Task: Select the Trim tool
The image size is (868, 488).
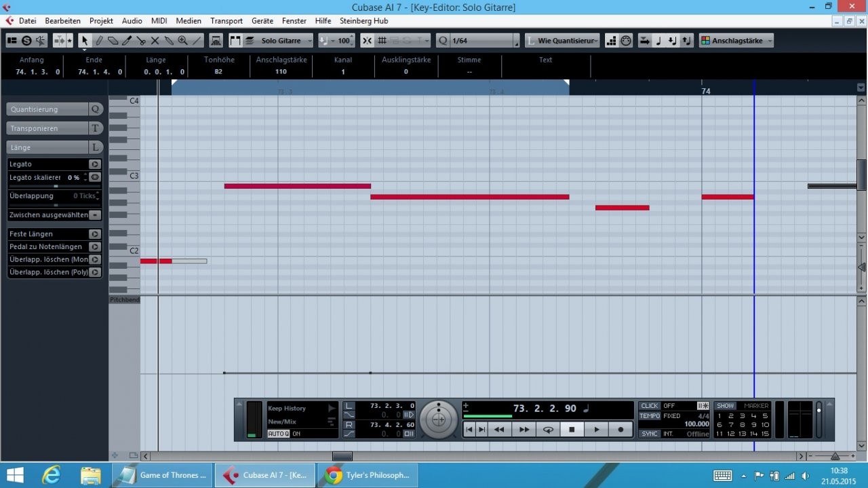Action: click(127, 41)
